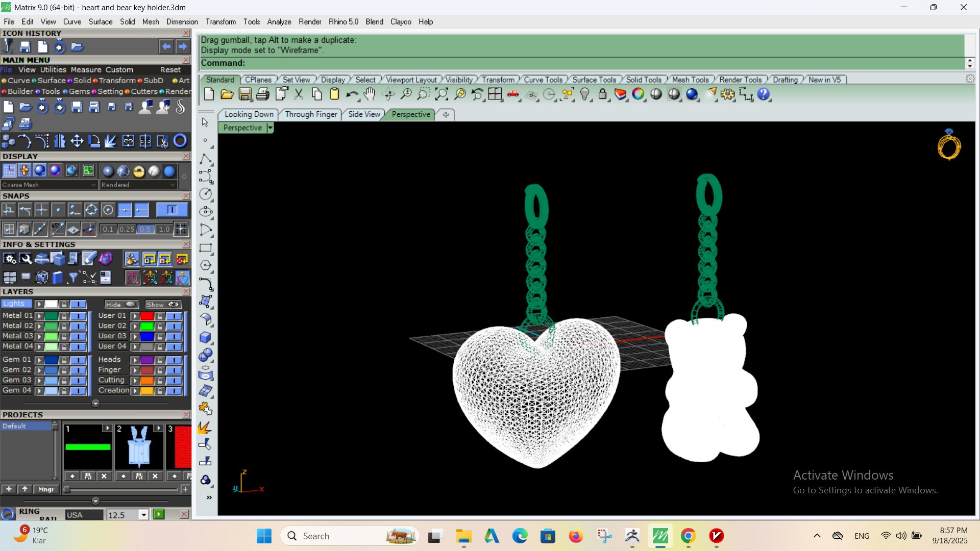Click the Show layers button

point(163,305)
